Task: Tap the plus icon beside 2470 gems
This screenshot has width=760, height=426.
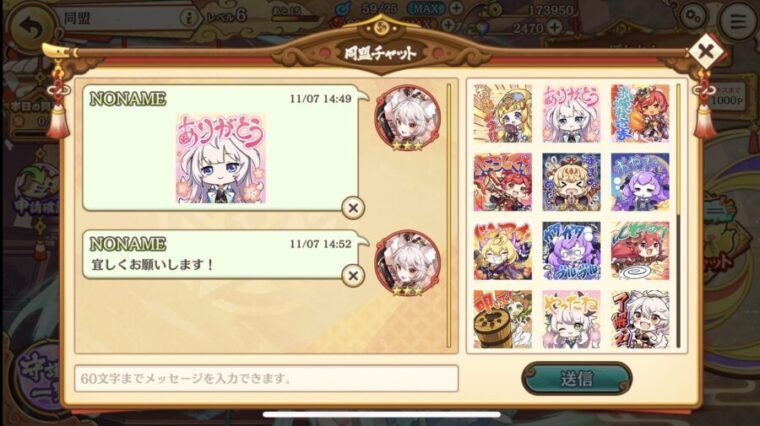Action: 554,27
